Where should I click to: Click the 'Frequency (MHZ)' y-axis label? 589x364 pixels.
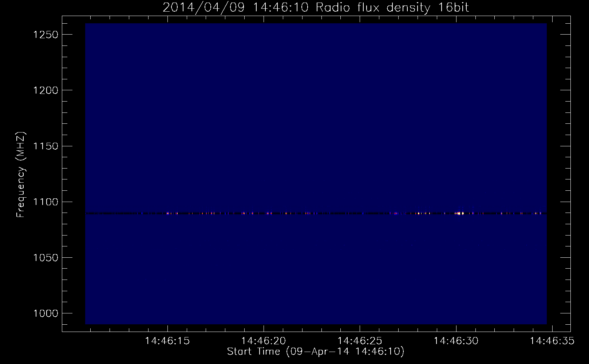[x=21, y=175]
